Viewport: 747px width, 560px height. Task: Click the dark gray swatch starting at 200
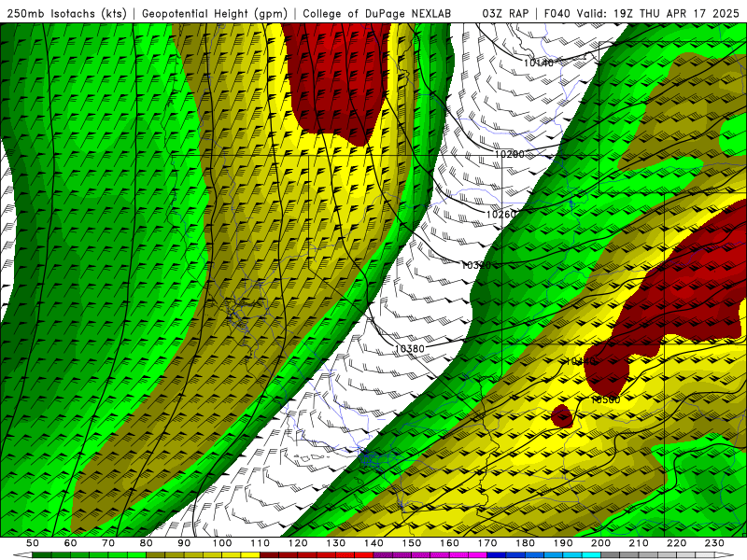tap(611, 554)
